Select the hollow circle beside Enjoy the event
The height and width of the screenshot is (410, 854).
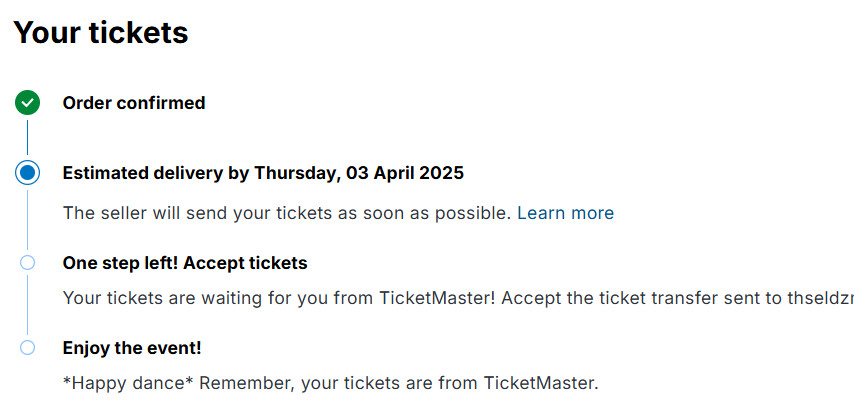[x=28, y=348]
